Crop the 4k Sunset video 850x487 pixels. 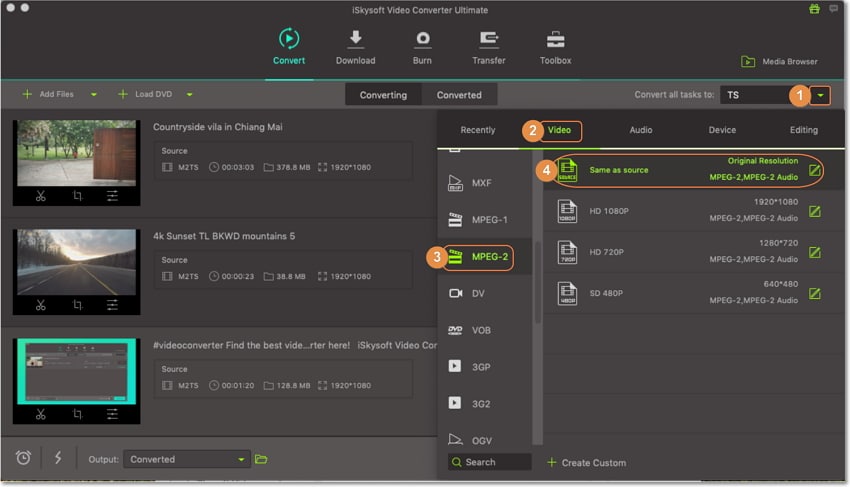point(77,305)
